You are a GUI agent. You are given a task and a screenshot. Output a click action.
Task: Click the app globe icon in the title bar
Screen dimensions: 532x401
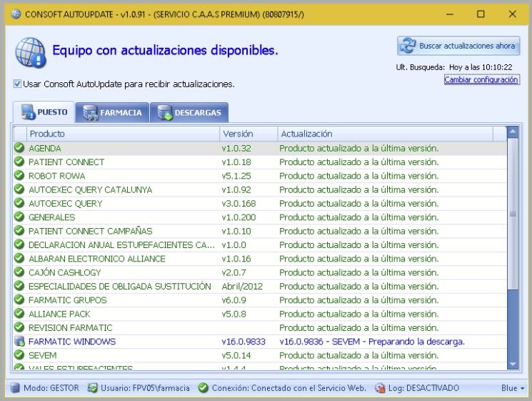pos(16,14)
